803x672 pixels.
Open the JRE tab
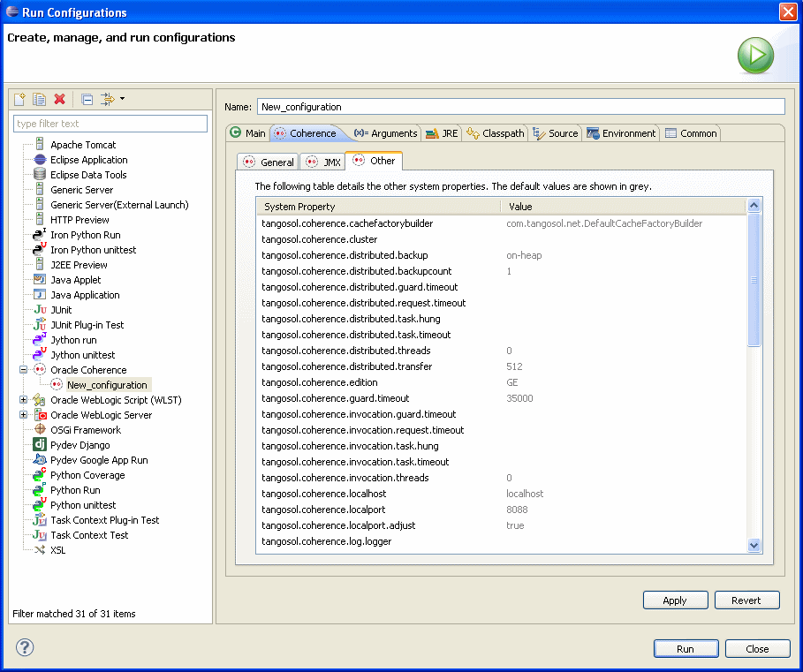coord(442,133)
